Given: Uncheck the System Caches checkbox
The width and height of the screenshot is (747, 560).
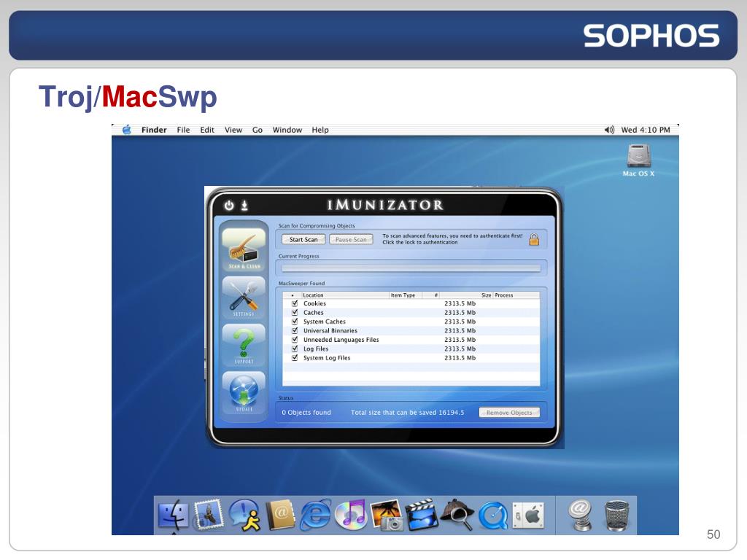Looking at the screenshot, I should 295,322.
